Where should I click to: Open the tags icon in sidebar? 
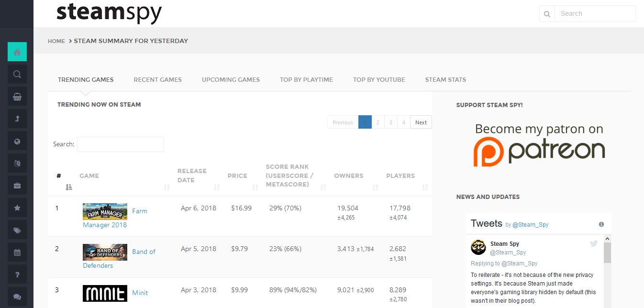(x=17, y=230)
